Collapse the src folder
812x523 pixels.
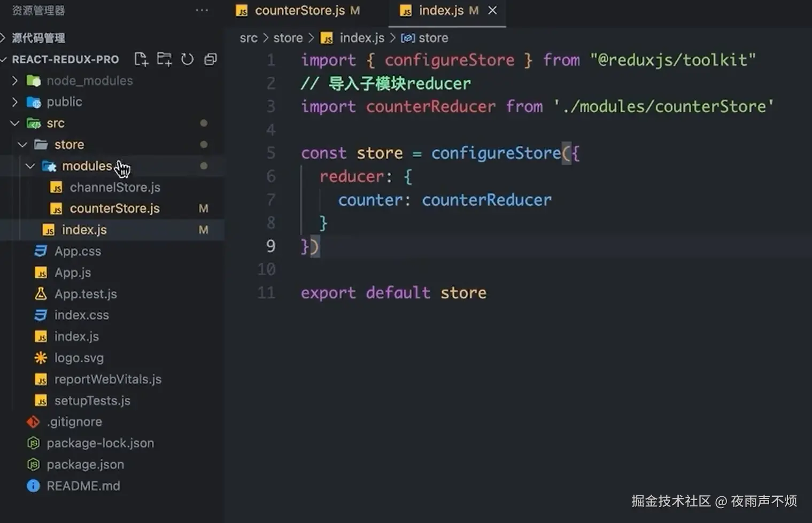(15, 123)
